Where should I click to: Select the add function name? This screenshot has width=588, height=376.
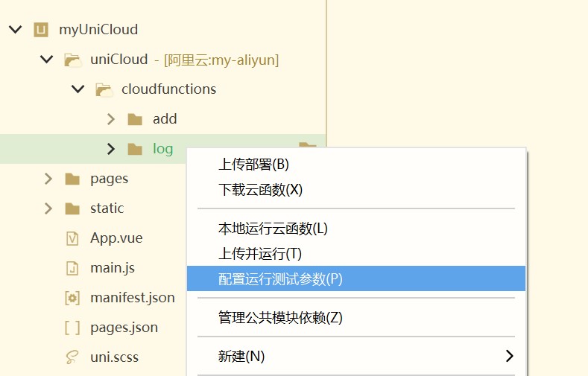click(165, 119)
